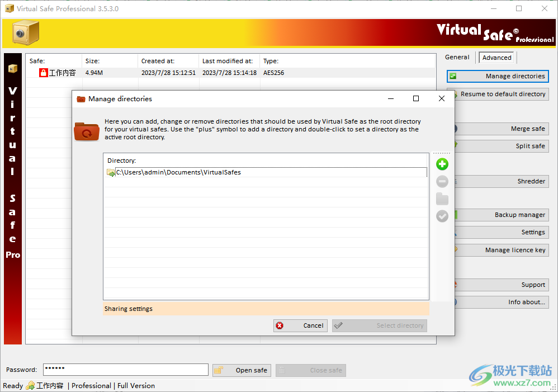The image size is (558, 392).
Task: Click Resume to default directory
Action: [x=502, y=94]
